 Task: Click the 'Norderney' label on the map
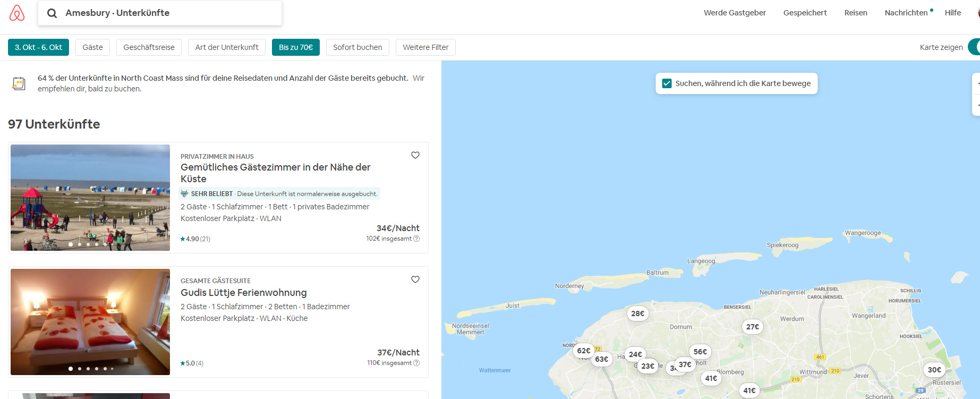click(x=569, y=286)
